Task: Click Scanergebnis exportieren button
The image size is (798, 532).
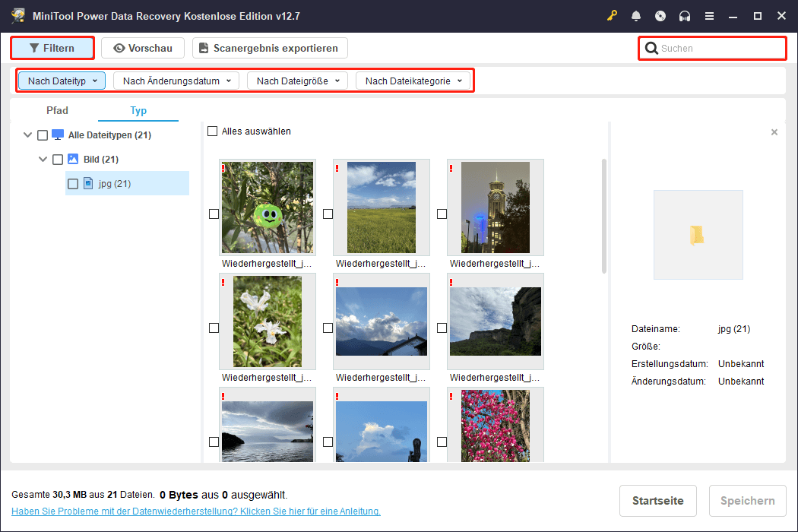Action: tap(269, 48)
